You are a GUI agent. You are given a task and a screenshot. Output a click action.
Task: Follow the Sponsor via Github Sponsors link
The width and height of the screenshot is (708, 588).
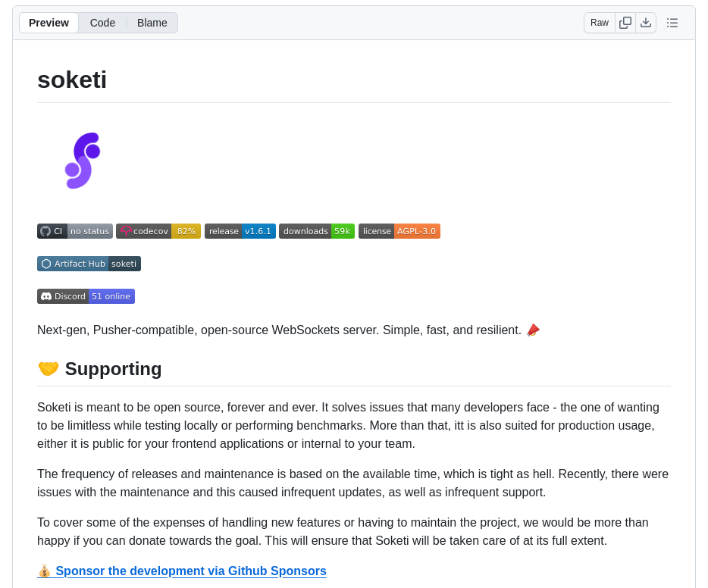click(x=190, y=571)
